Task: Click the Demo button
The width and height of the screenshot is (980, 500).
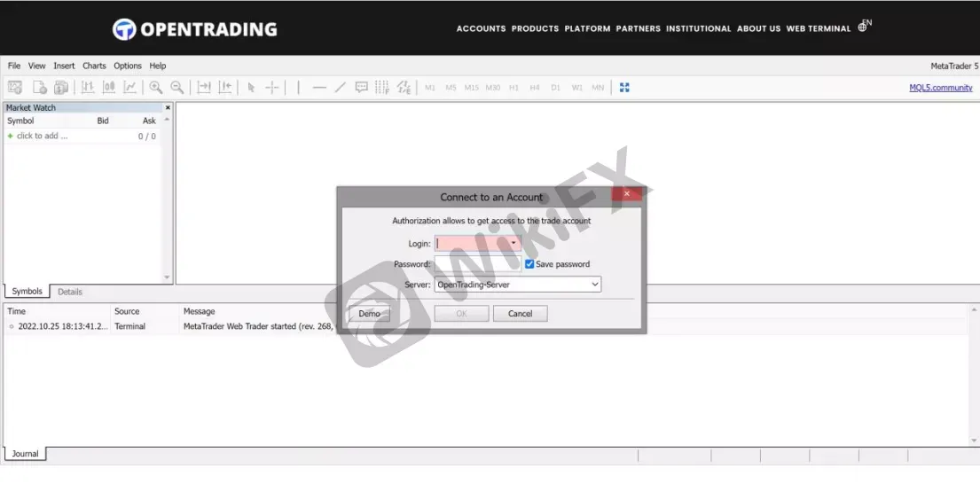Action: (x=369, y=314)
